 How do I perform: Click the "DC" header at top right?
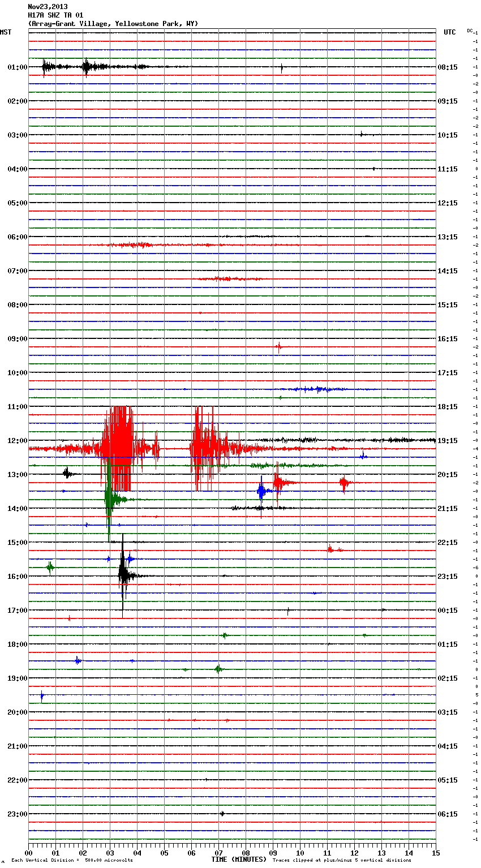(470, 31)
